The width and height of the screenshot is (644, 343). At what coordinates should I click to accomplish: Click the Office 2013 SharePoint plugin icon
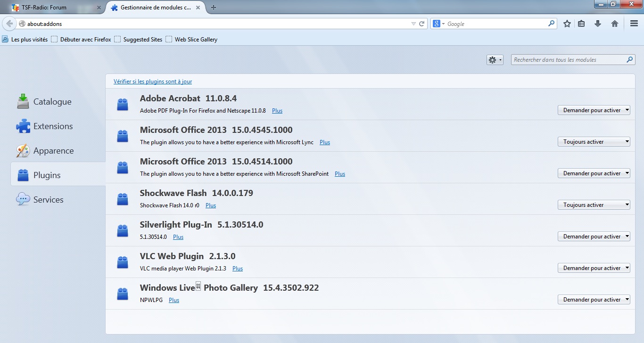coord(123,167)
